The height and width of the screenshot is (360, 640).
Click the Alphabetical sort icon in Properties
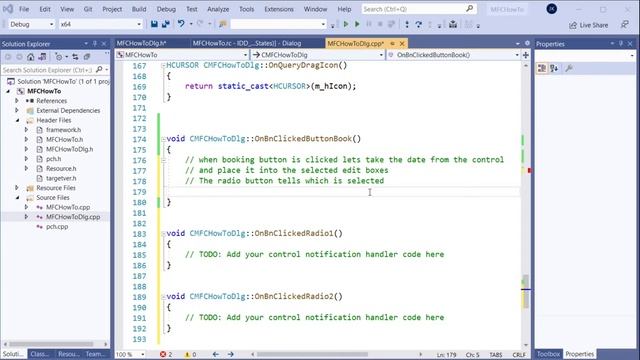554,69
